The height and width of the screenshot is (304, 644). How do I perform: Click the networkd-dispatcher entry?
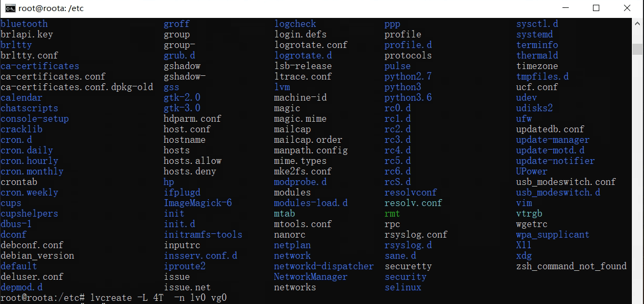point(324,266)
